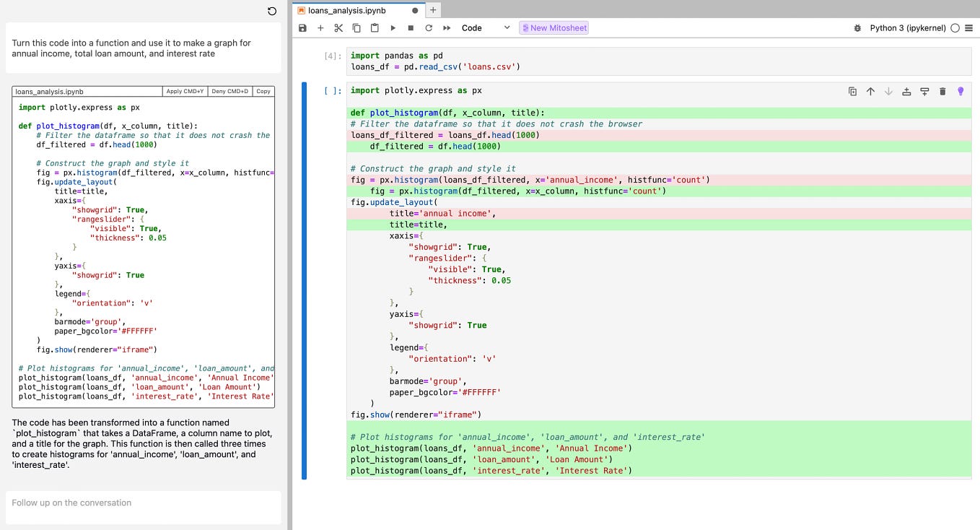Select the Python 3 (ipykernel) kernel name

(x=908, y=28)
